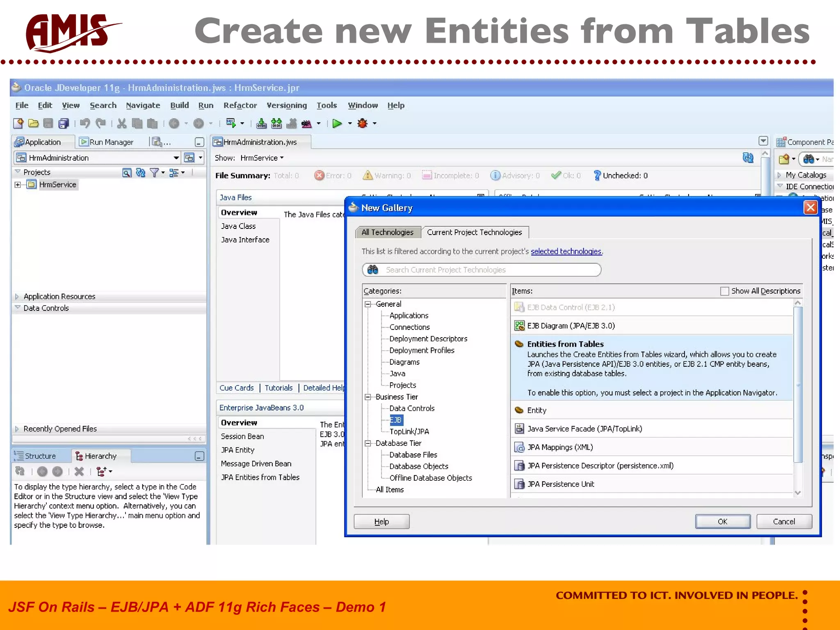
Task: Collapse the Business Tier category node
Action: point(368,397)
